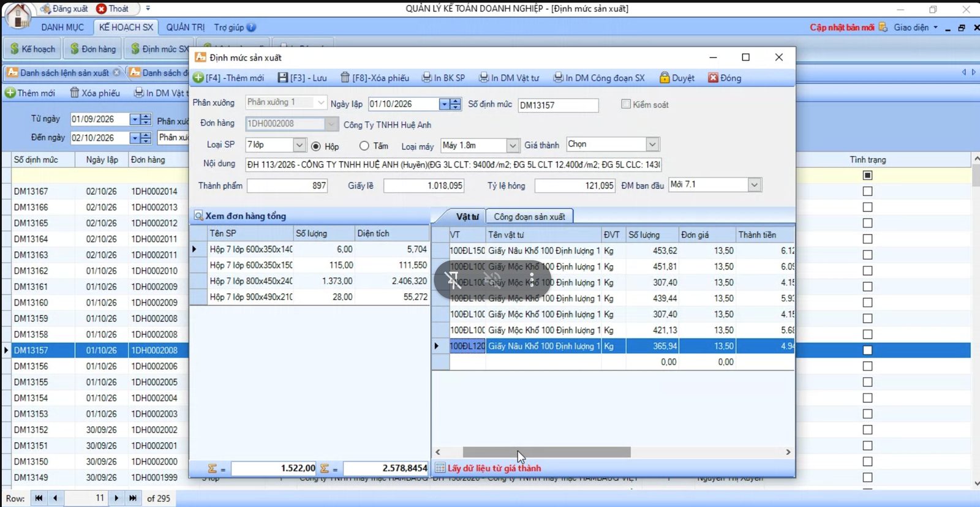Viewport: 980px width, 507px height.
Task: Close dialog with the Đóng icon
Action: [713, 78]
